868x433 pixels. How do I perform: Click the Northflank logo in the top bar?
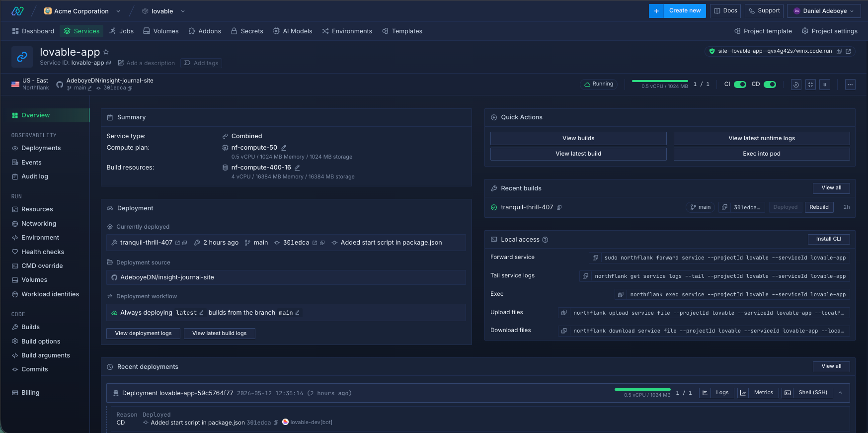click(x=17, y=11)
